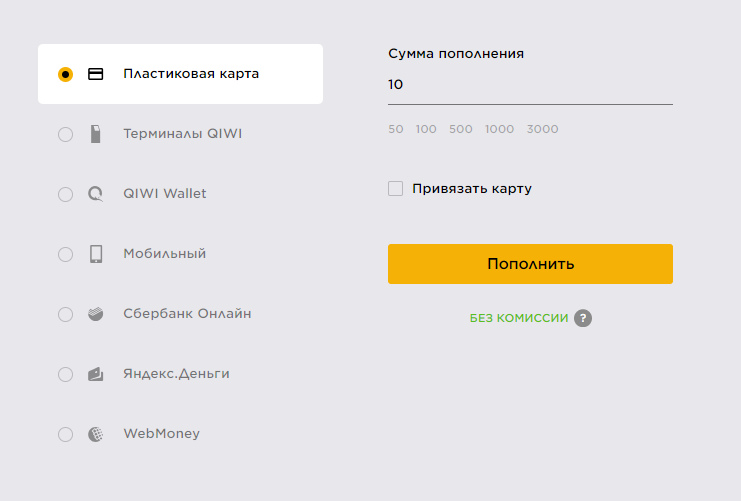Viewport: 741px width, 501px height.
Task: Click the plastic card icon
Action: pyautogui.click(x=95, y=74)
